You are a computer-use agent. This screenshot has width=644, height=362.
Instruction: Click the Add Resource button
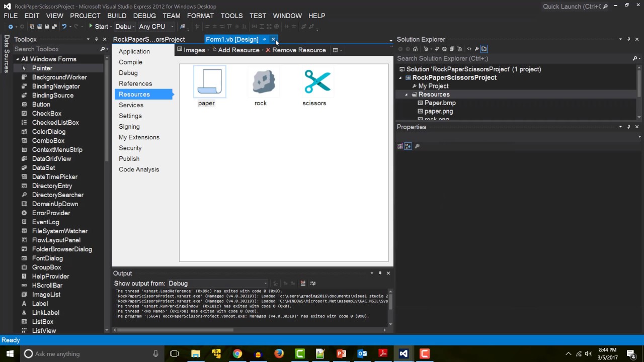(x=235, y=50)
